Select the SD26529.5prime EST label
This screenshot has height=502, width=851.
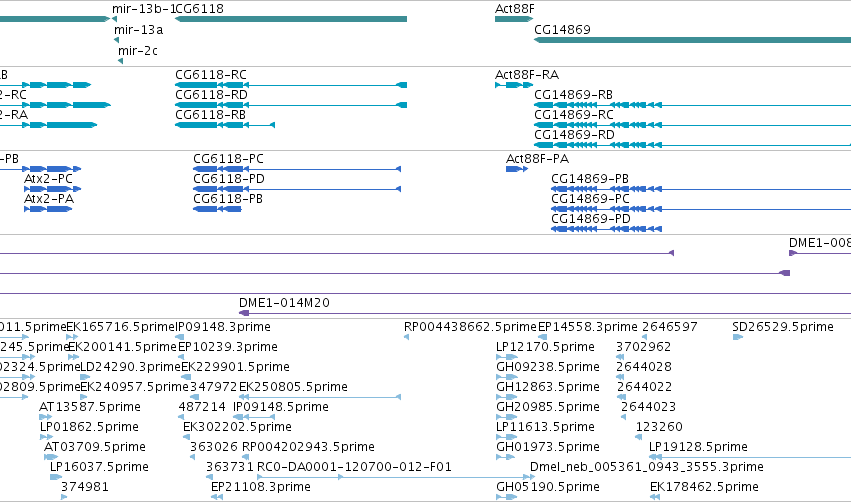783,327
